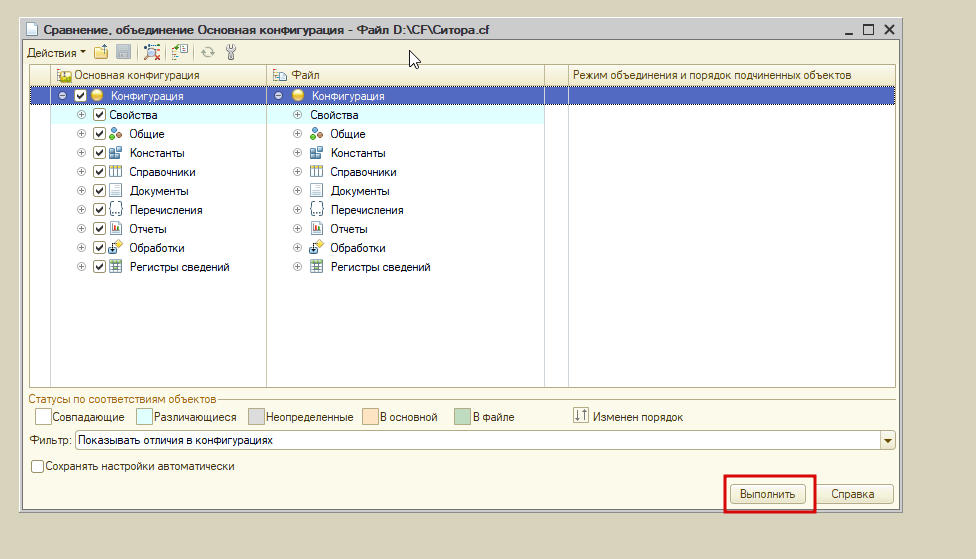Image resolution: width=976 pixels, height=559 pixels.
Task: Uncheck the Отчеты checkbox
Action: pyautogui.click(x=99, y=228)
